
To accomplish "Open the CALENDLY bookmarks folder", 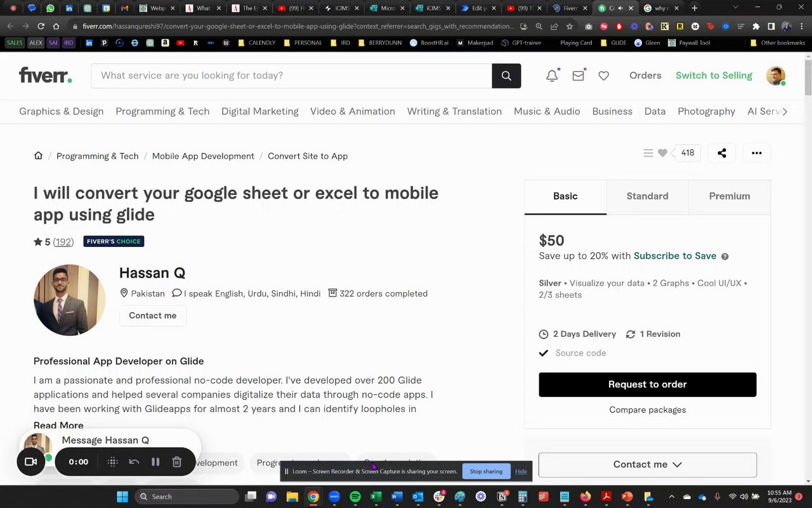I will coord(257,43).
